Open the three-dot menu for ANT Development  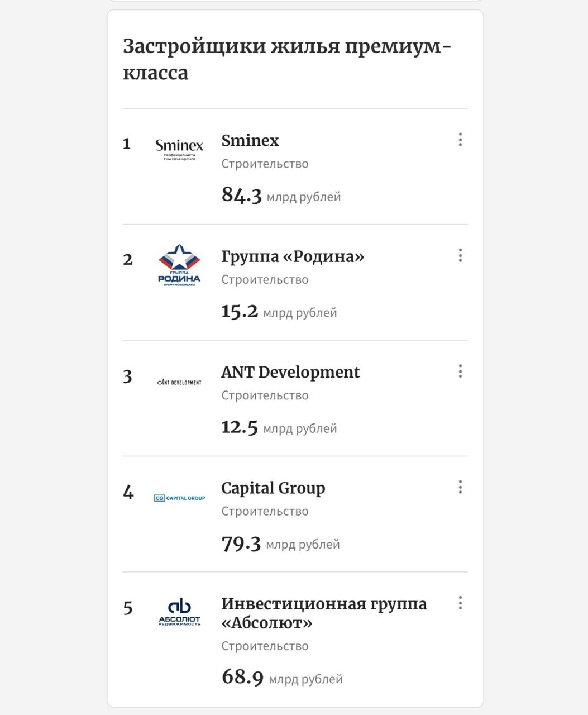(x=460, y=371)
